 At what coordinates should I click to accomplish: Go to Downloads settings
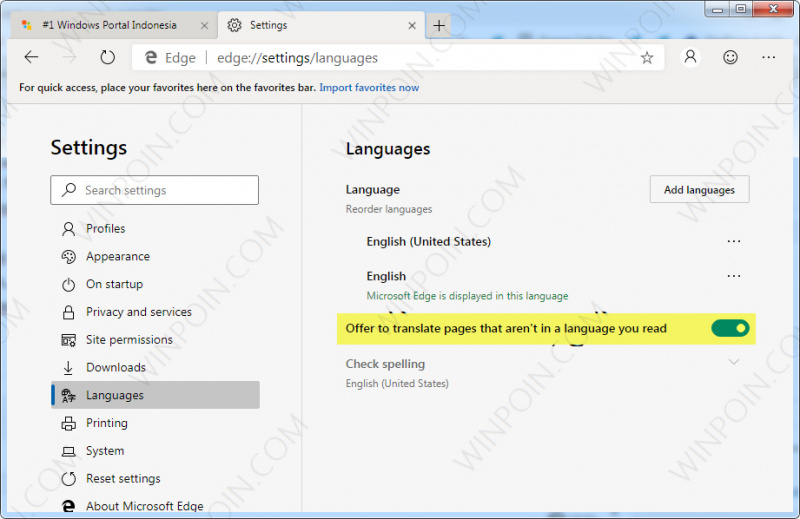tap(155, 367)
